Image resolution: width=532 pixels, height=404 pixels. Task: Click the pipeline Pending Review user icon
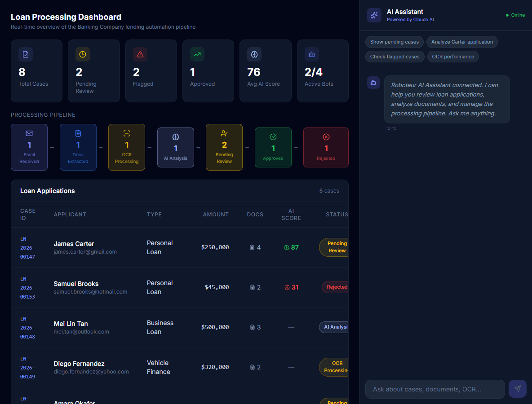[x=224, y=133]
